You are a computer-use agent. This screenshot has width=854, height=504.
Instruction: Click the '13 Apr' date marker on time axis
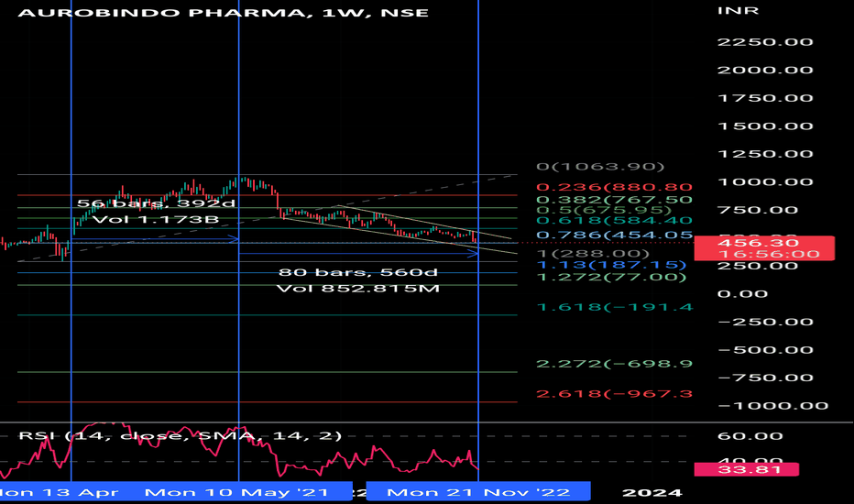59,493
